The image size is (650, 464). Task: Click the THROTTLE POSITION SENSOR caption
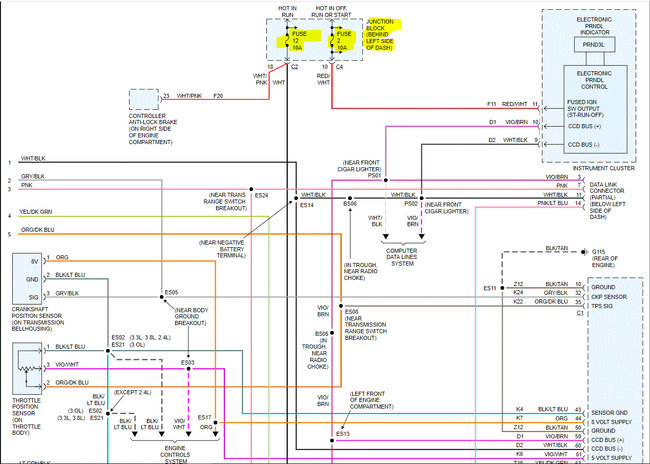[x=26, y=416]
